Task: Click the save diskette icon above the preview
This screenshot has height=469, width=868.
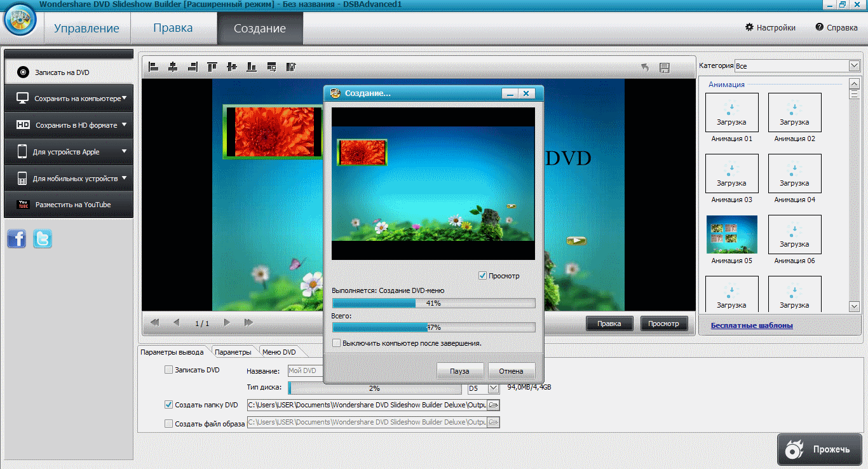Action: 665,67
